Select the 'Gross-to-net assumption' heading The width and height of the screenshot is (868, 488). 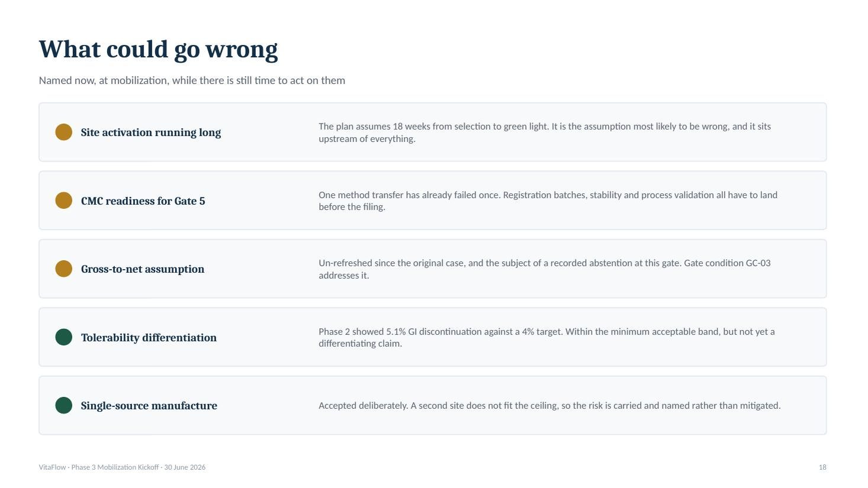coord(143,269)
